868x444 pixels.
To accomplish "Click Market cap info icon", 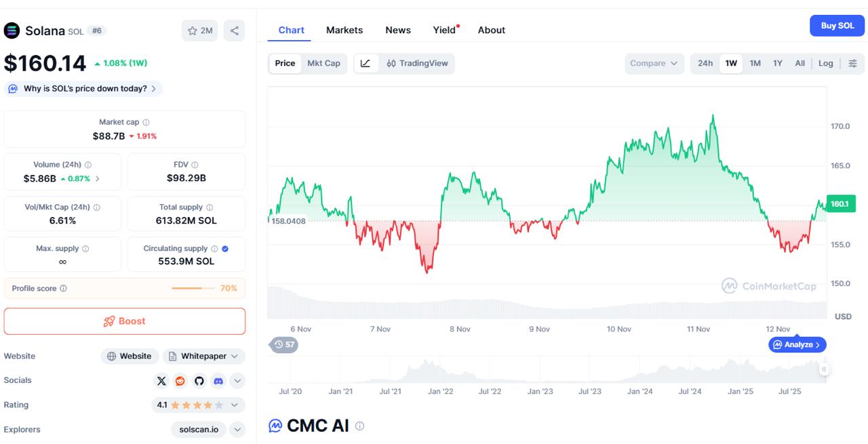I will point(146,123).
